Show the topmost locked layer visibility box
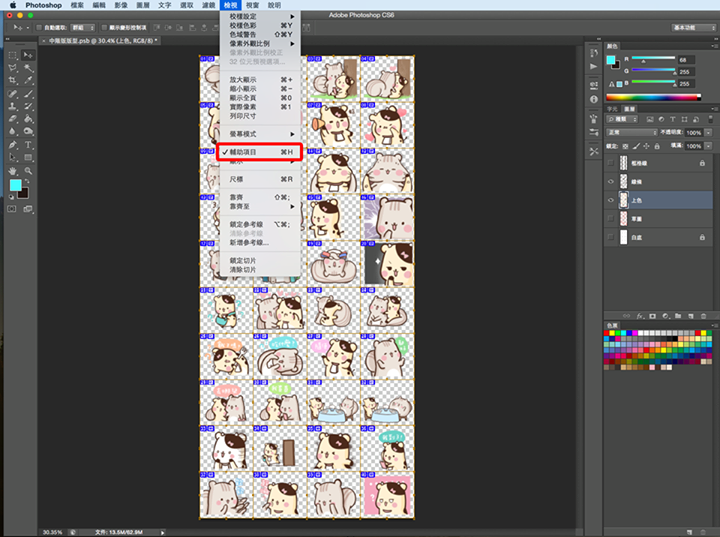The height and width of the screenshot is (537, 720). pyautogui.click(x=611, y=163)
